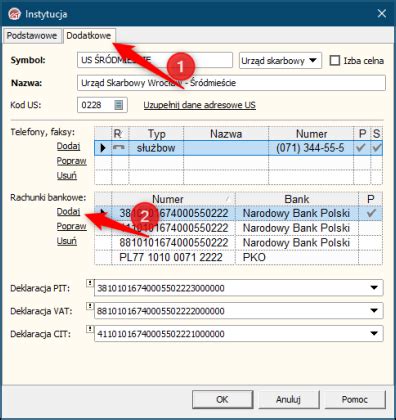
Task: Click the Nazwa input field
Action: [231, 83]
